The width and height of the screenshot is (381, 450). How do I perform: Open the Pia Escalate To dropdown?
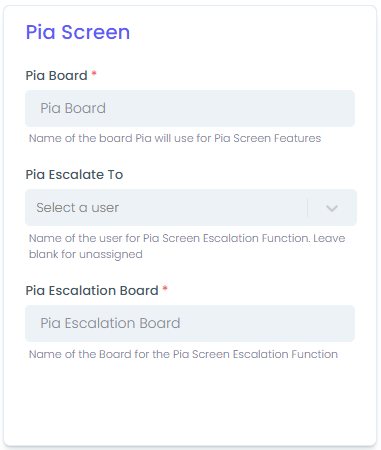tap(191, 208)
